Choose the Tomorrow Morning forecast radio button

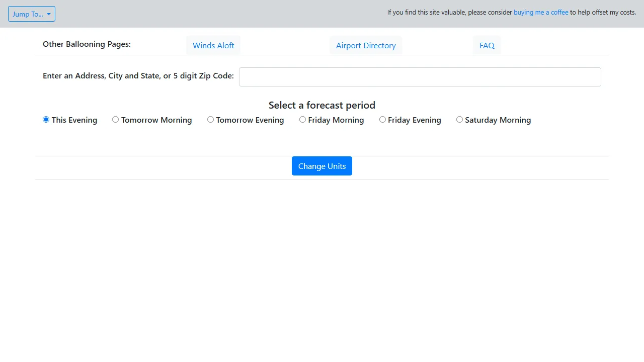click(x=116, y=120)
